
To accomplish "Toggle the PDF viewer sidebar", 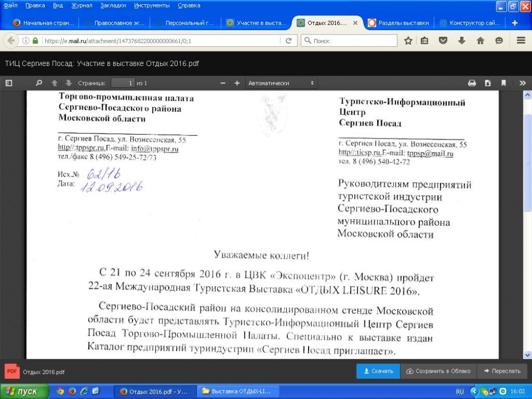I will [x=9, y=83].
